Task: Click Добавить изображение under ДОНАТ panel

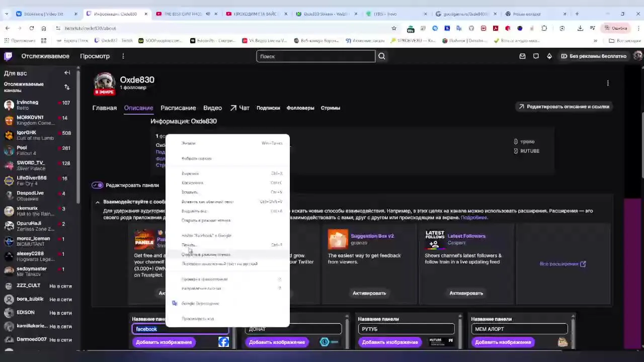Action: [x=277, y=342]
